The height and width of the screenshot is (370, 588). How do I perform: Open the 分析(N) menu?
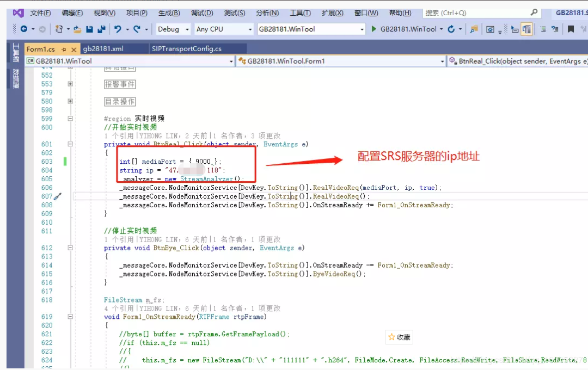click(x=267, y=13)
